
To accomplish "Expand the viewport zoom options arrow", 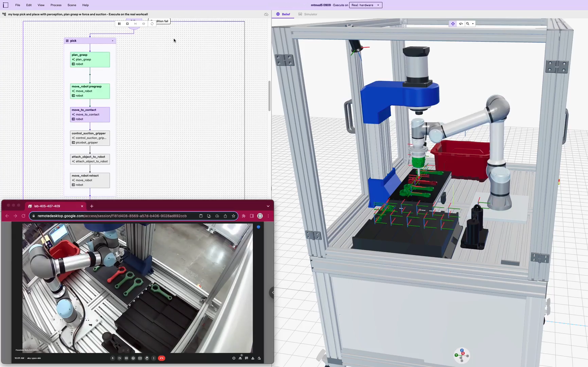I will click(x=473, y=24).
